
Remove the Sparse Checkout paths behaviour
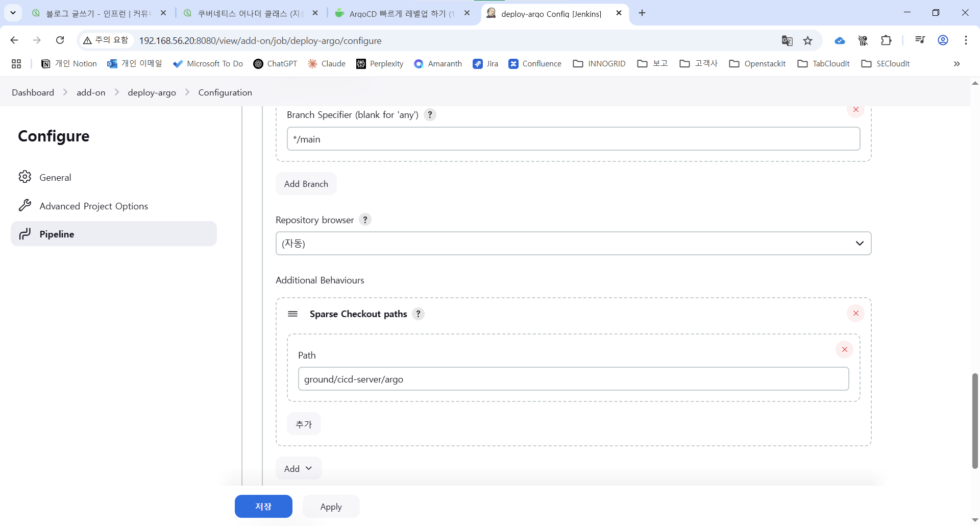[x=856, y=314]
